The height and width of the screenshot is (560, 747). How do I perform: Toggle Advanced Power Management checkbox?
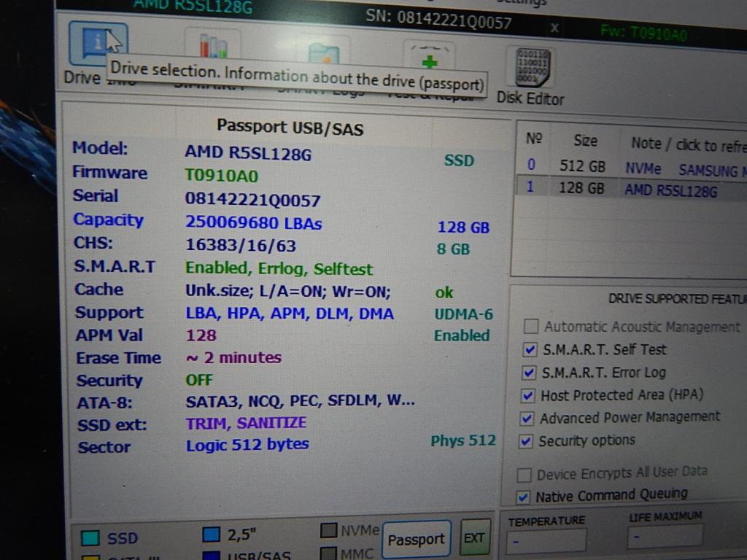(x=527, y=419)
